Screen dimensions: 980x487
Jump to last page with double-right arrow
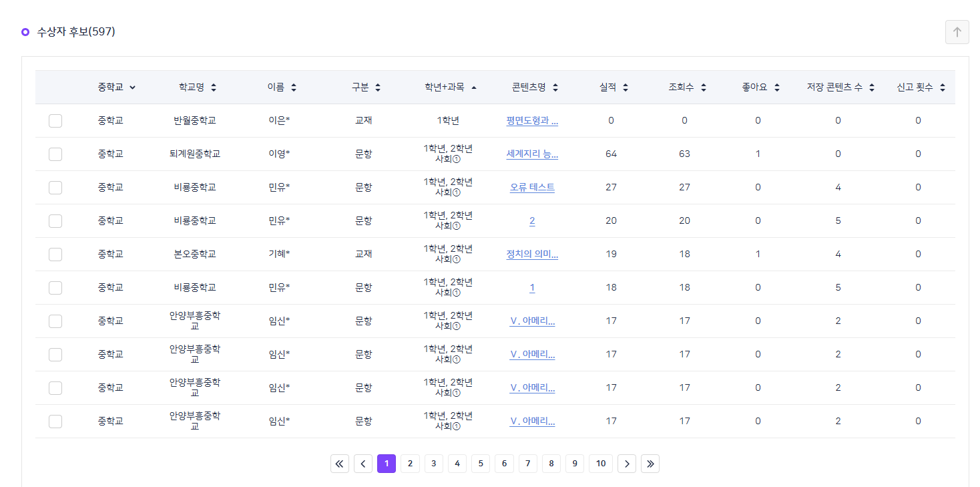pos(650,464)
